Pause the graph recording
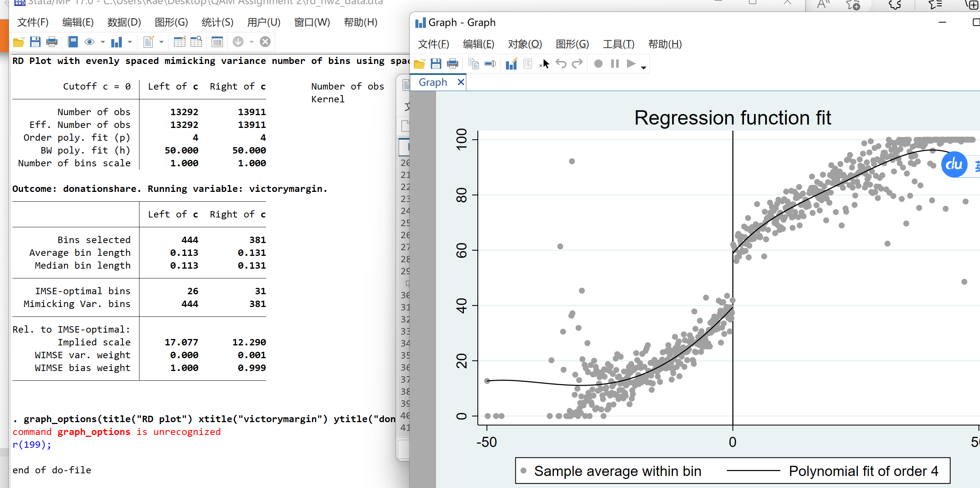 click(x=615, y=64)
